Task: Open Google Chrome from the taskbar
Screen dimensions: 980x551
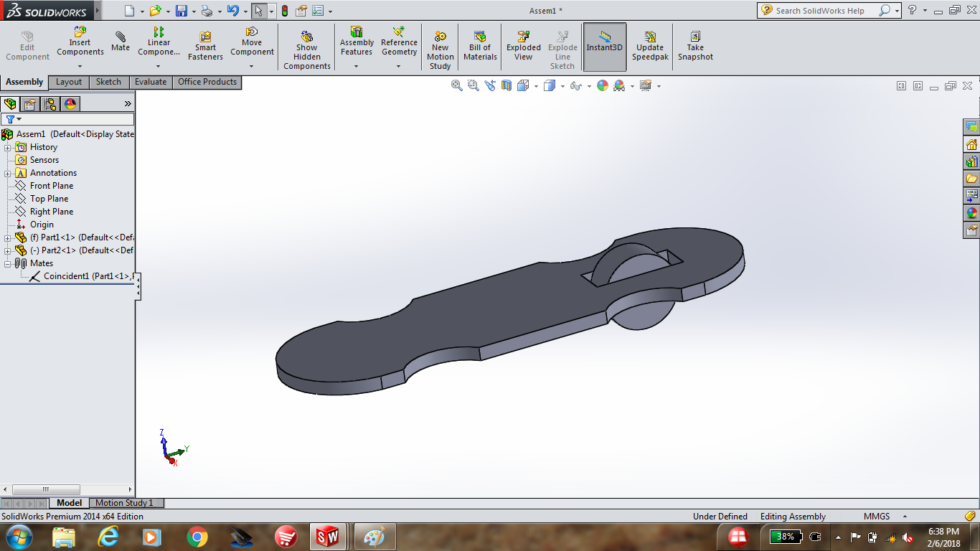Action: coord(197,537)
